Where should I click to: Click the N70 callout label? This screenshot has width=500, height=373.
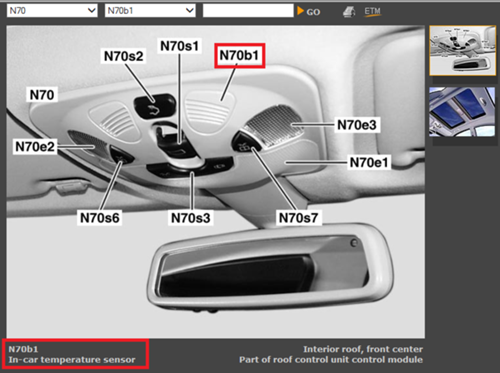[42, 95]
